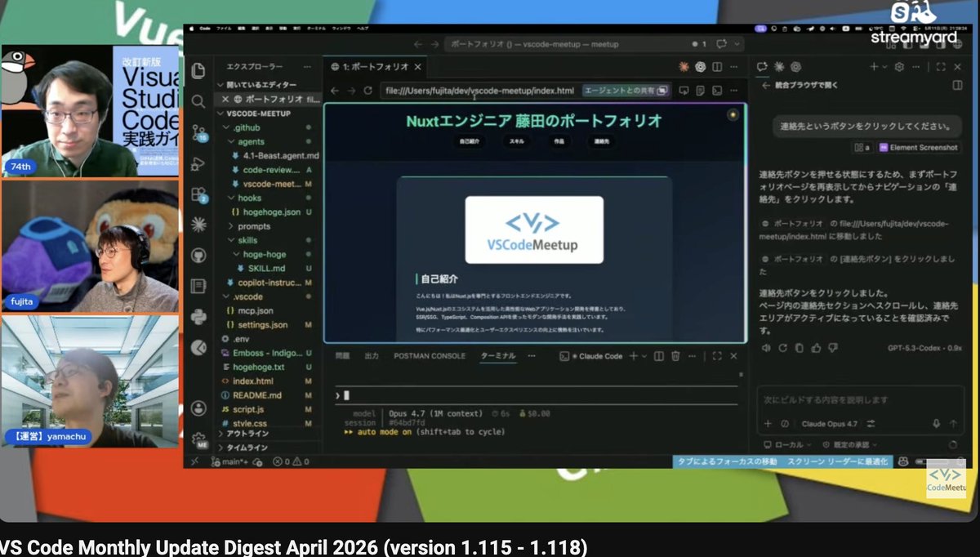Screen dimensions: 980x557
Task: Switch to the Problems panel tab
Action: (342, 356)
